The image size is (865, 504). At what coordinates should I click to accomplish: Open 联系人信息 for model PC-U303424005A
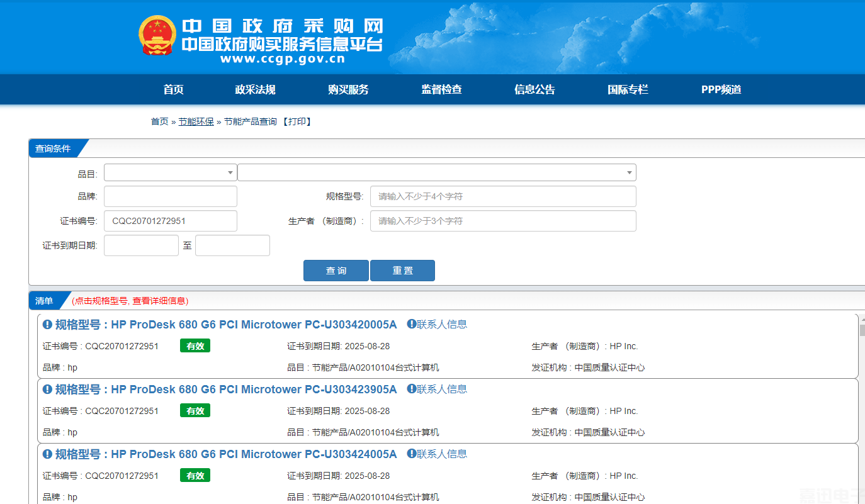tap(438, 454)
